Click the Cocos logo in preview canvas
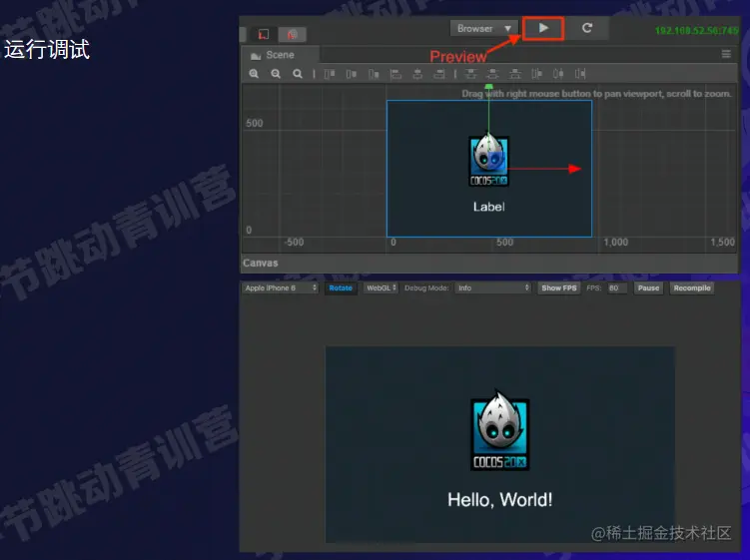Viewport: 750px width, 560px height. 500,430
